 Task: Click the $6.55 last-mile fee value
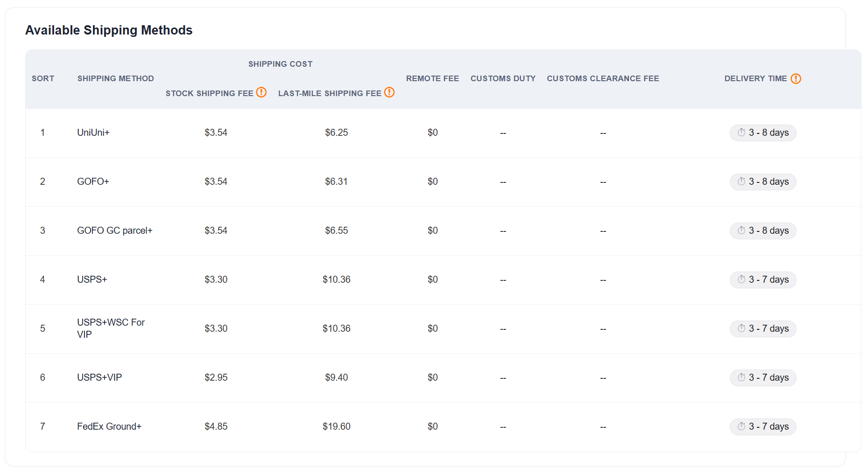(337, 230)
